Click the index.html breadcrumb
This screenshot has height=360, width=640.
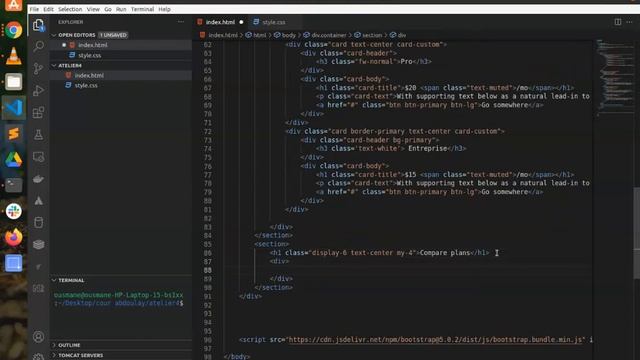(x=223, y=35)
